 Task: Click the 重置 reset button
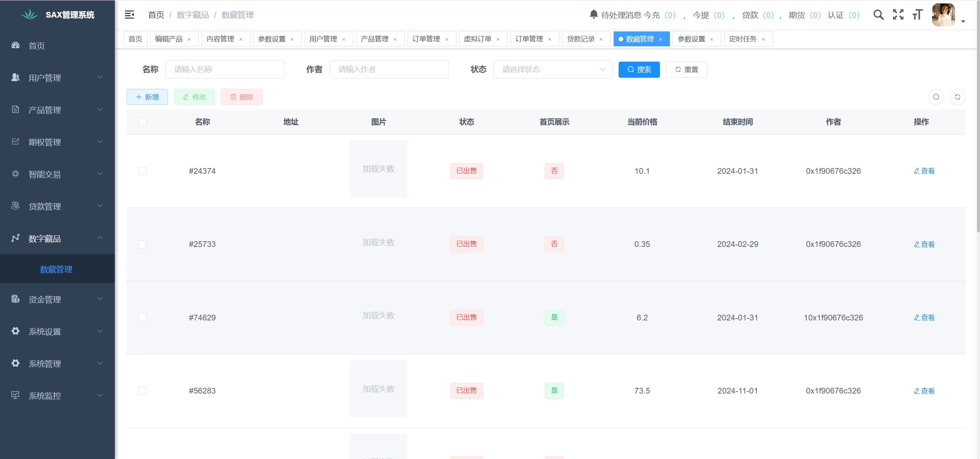tap(686, 70)
